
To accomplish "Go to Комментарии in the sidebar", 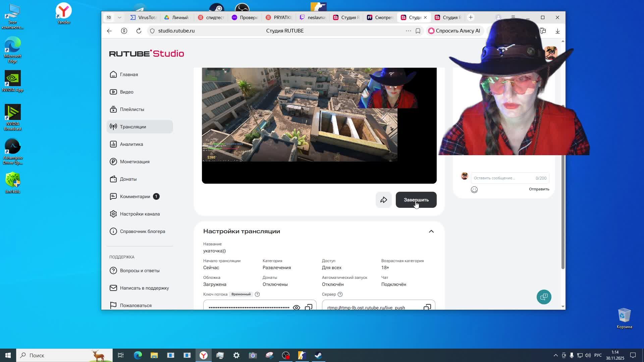I will click(x=135, y=196).
